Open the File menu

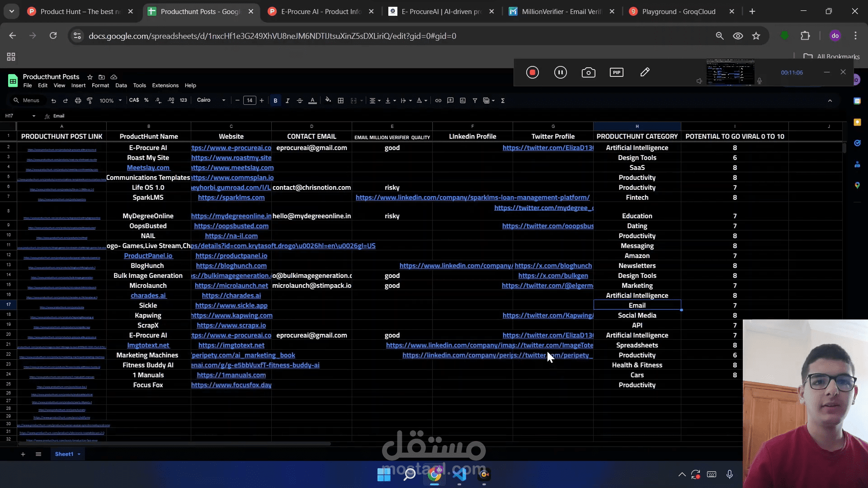pos(28,85)
